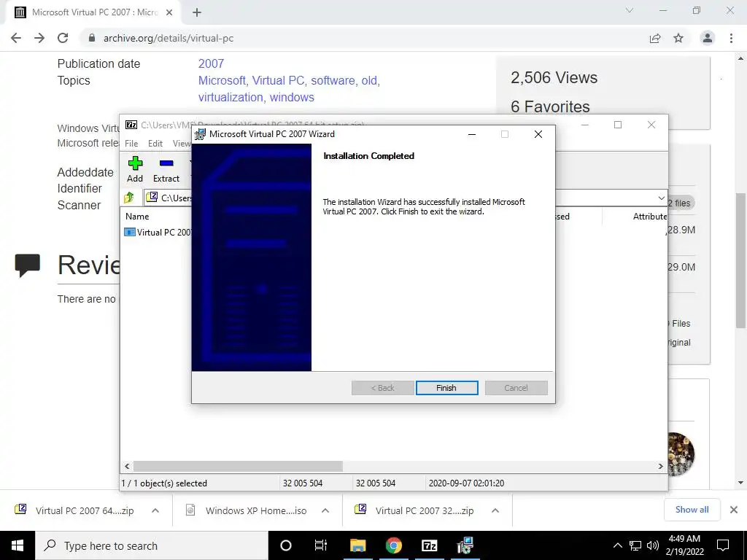This screenshot has height=560, width=747.
Task: Click the page vertical scrollbar in Chrome
Action: [740, 260]
